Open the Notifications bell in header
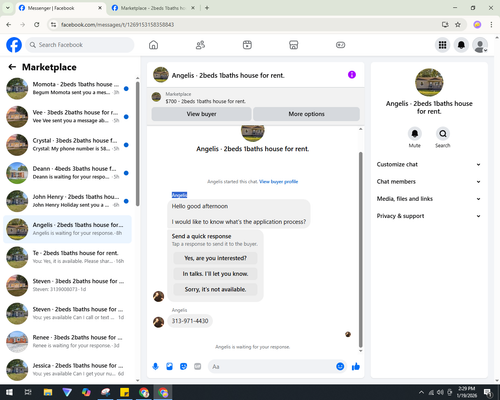 tap(461, 45)
